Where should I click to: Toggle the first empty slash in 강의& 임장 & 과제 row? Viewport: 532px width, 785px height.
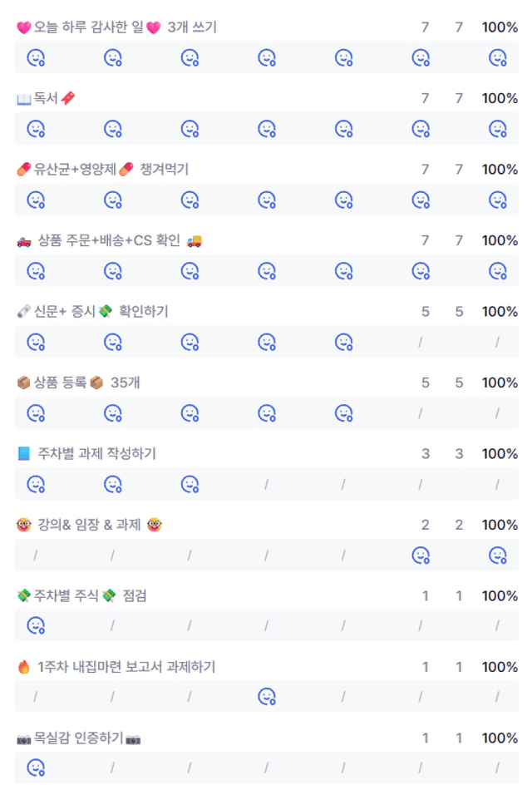tap(35, 555)
